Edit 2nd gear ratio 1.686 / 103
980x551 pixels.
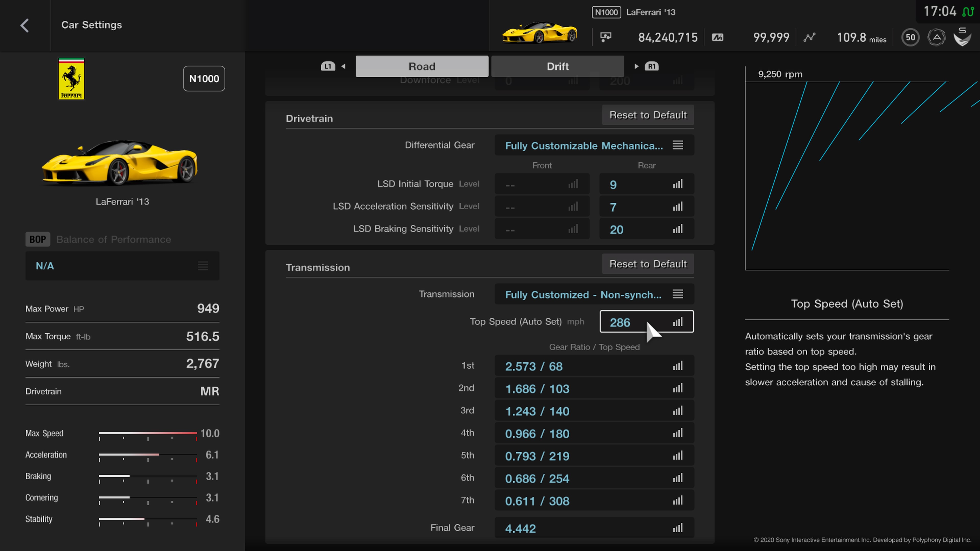594,388
